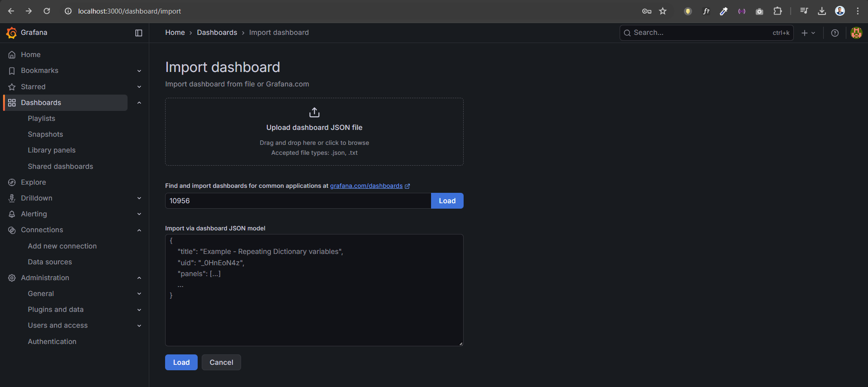Screen dimensions: 868x387
Task: Open the grafana.com/dashboards link
Action: (366, 186)
